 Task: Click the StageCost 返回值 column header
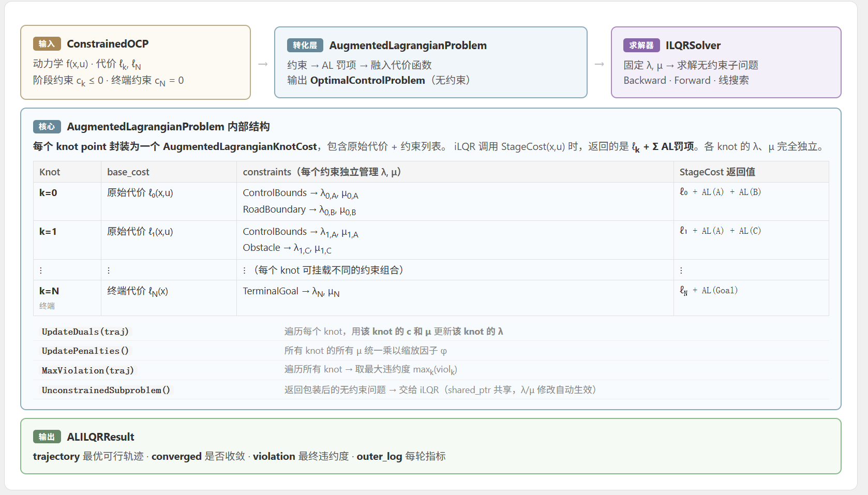717,172
